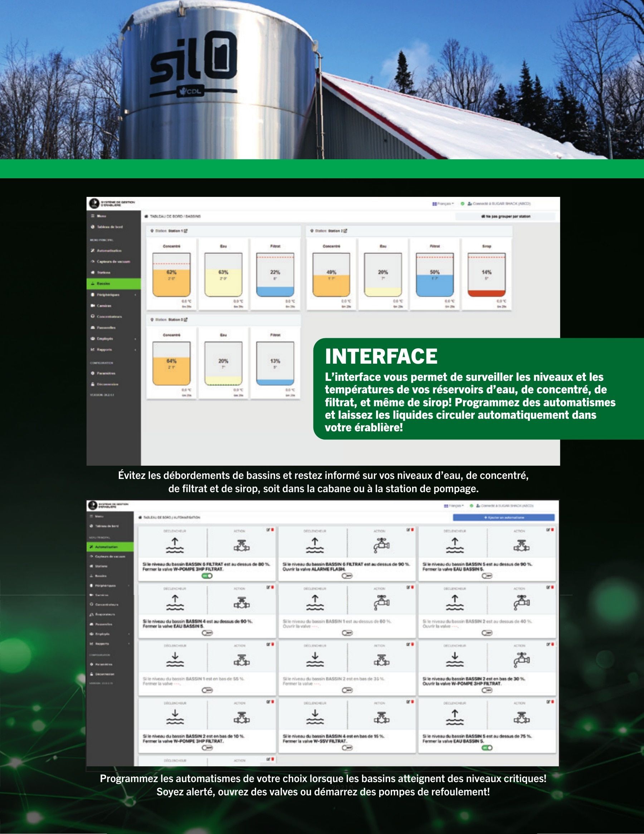The image size is (644, 834).
Task: Expand Employés submenu on the Automatisation screen
Action: tap(110, 634)
